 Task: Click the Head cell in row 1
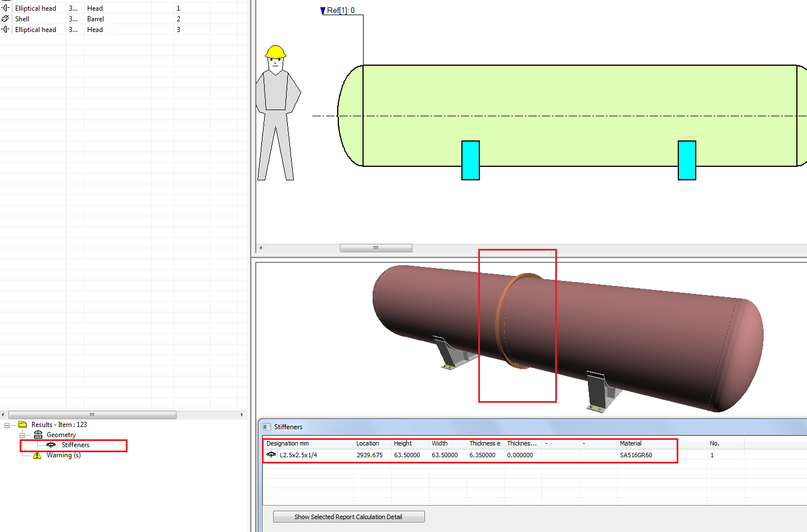(95, 8)
